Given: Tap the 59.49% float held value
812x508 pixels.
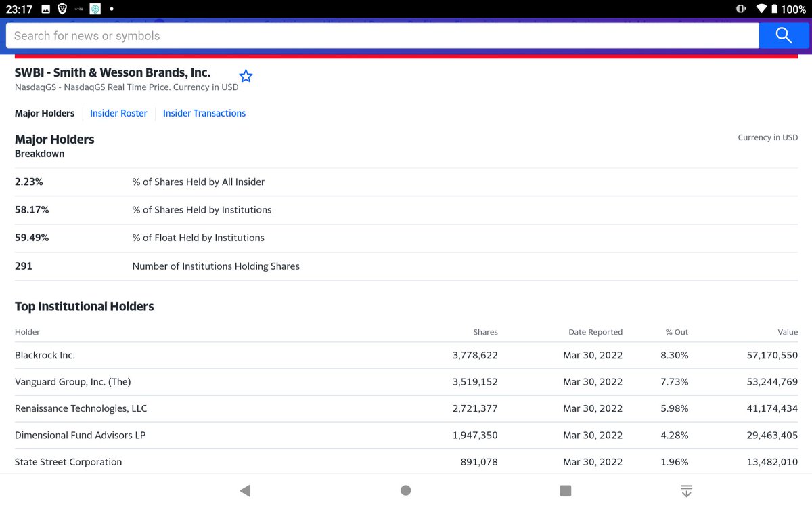Looking at the screenshot, I should (x=32, y=238).
